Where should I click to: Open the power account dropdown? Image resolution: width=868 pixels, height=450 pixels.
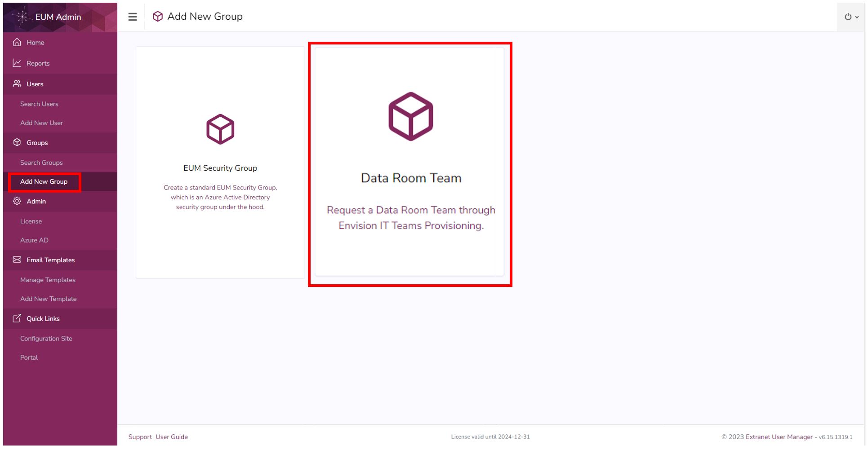[x=851, y=17]
